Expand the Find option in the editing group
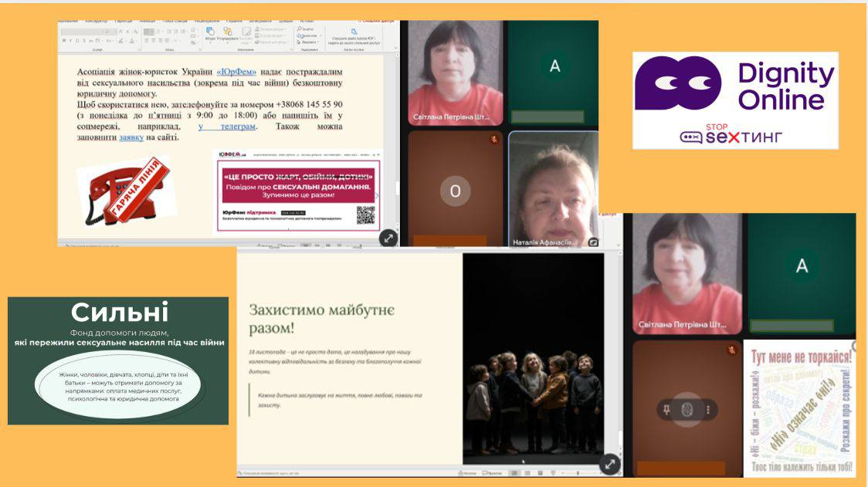 tap(308, 29)
